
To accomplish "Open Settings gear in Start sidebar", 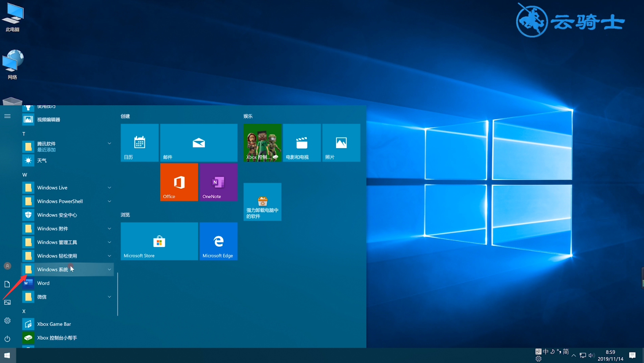I will [7, 321].
